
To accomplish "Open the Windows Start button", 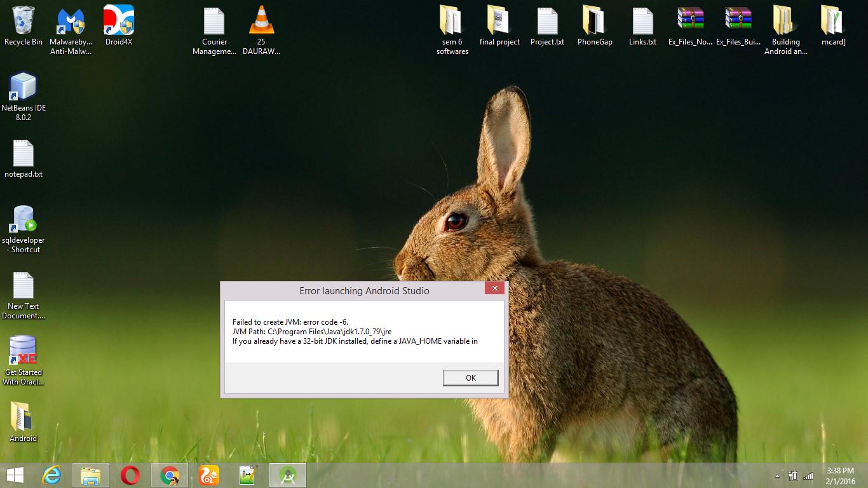I will pyautogui.click(x=15, y=475).
